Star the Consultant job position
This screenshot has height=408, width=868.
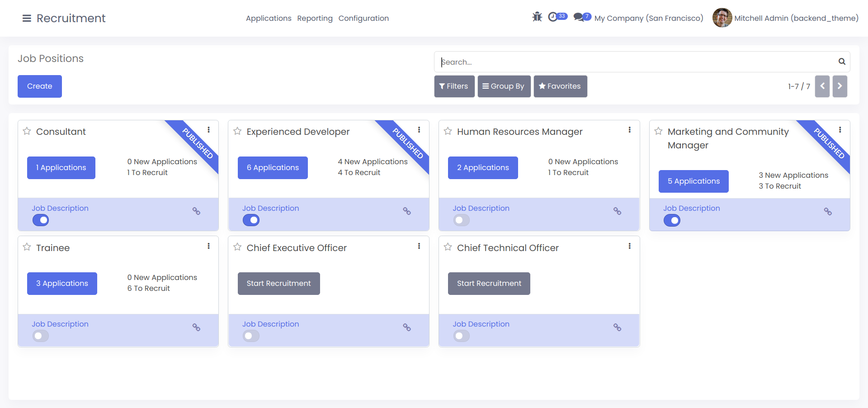coord(27,131)
